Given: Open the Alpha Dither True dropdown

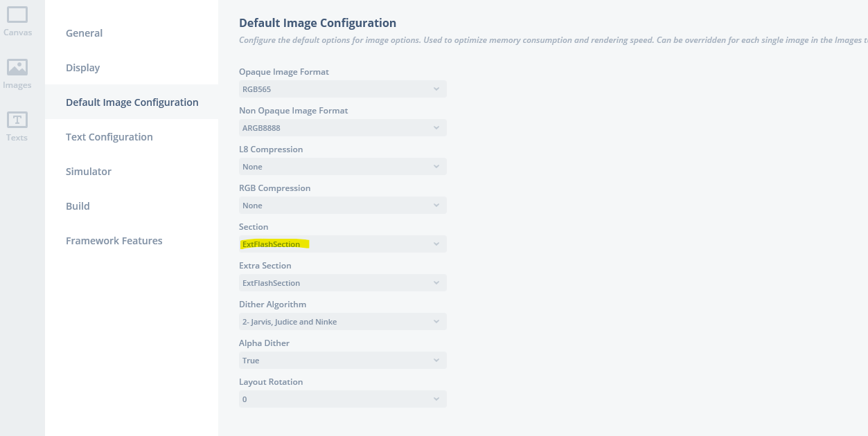Looking at the screenshot, I should click(342, 361).
